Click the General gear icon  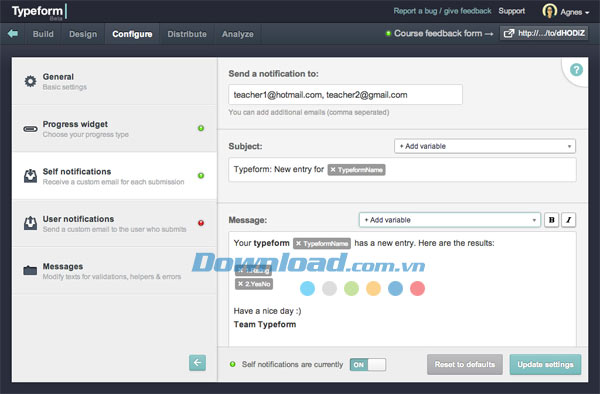click(30, 81)
